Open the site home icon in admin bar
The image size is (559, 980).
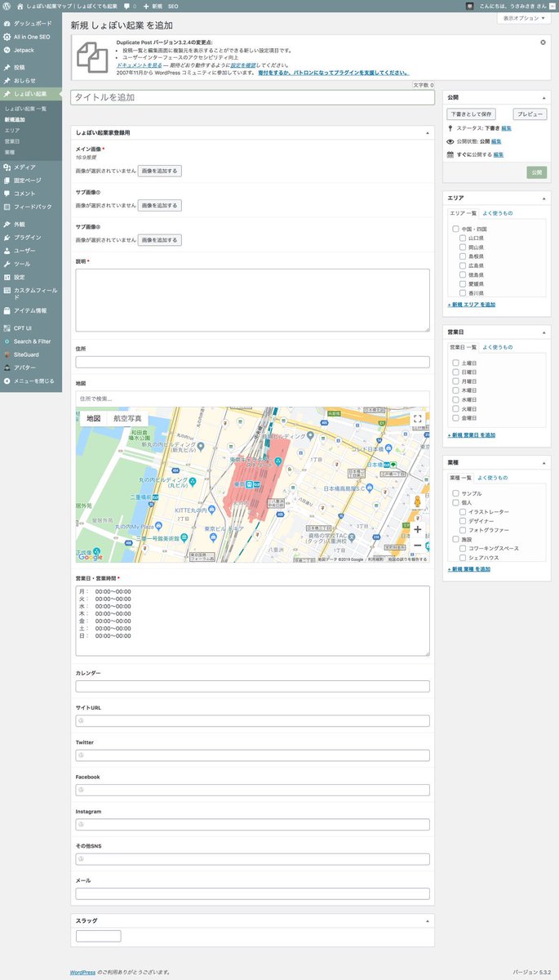pyautogui.click(x=20, y=6)
